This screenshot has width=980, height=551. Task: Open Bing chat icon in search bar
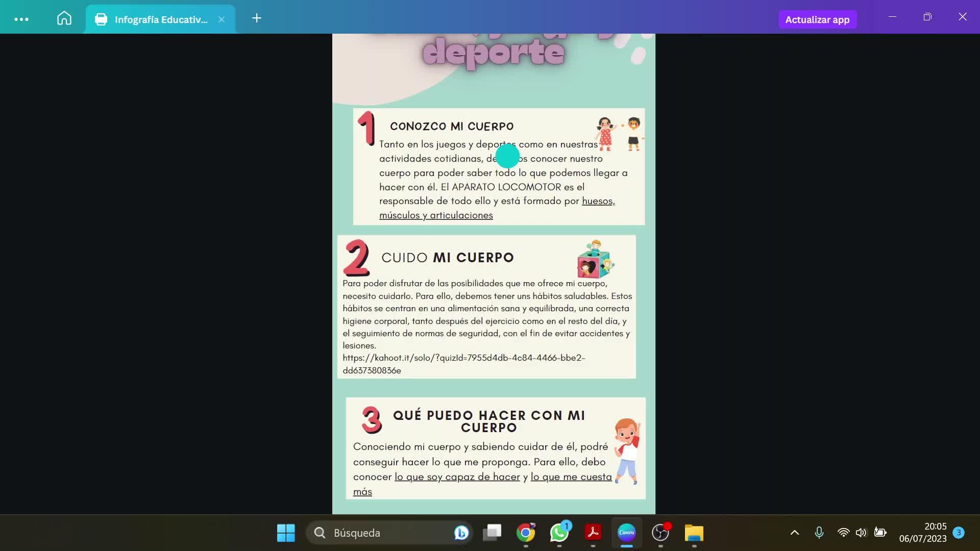(x=461, y=533)
